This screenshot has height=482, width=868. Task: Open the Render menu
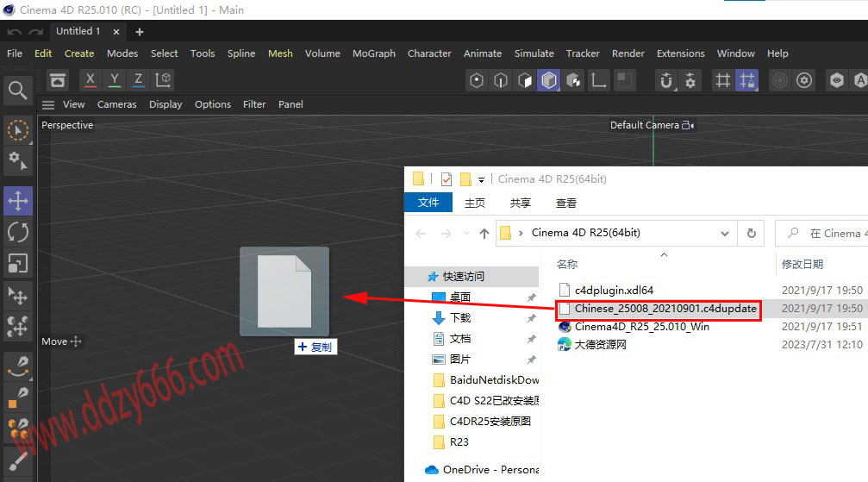[628, 53]
